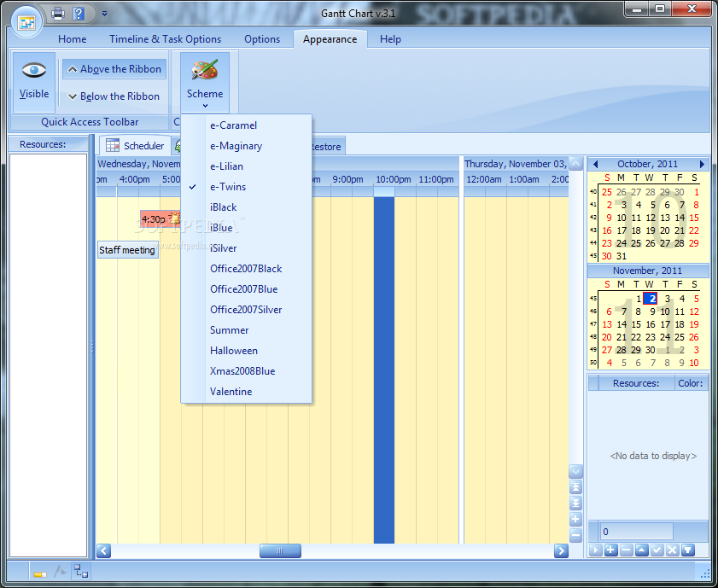Viewport: 718px width, 588px height.
Task: Choose the Halloween scheme
Action: (247, 351)
